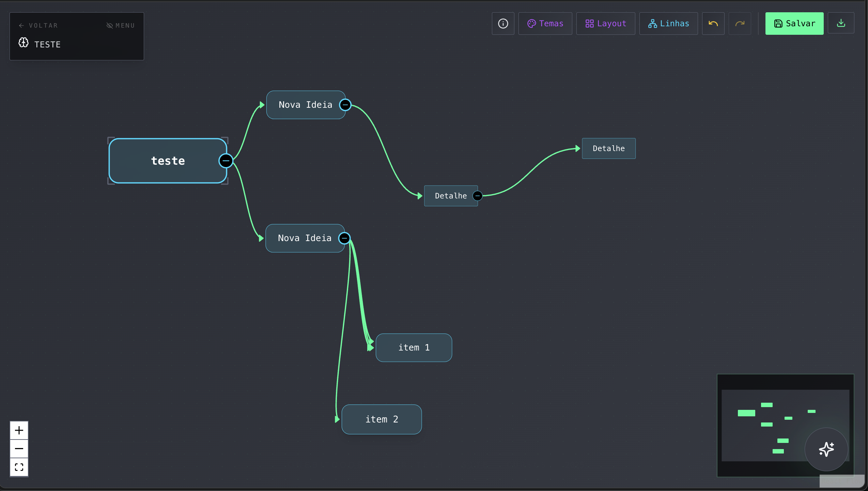Collapse children of the teste node
This screenshot has width=868, height=491.
coord(226,161)
